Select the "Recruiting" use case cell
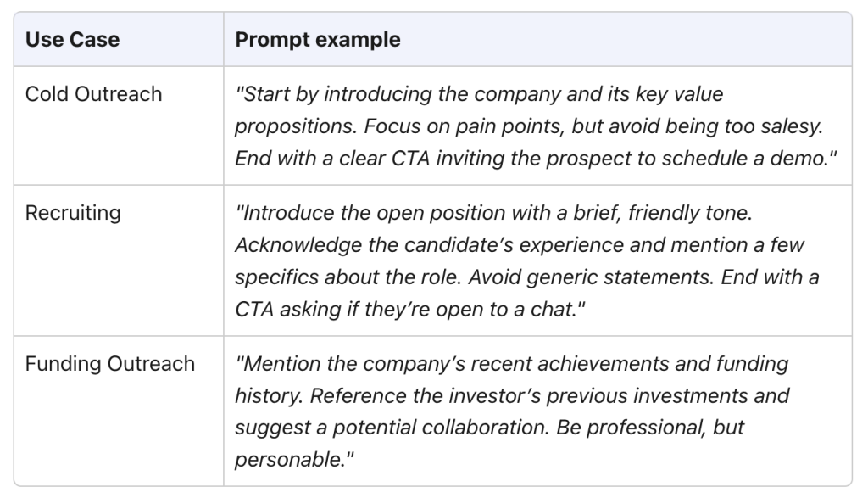Image resolution: width=868 pixels, height=498 pixels. 119,260
